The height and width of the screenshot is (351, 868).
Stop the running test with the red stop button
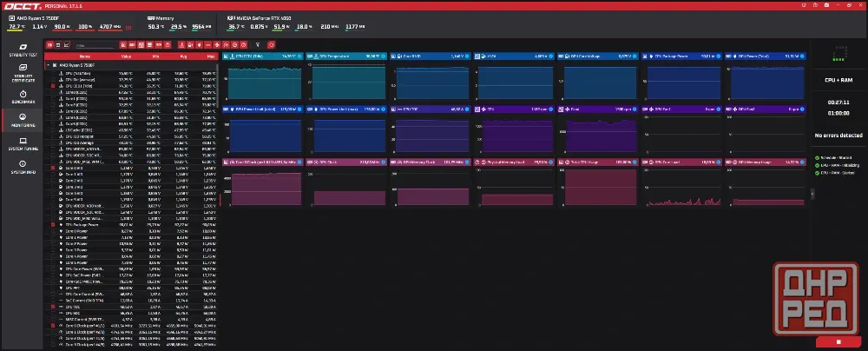[x=838, y=342]
